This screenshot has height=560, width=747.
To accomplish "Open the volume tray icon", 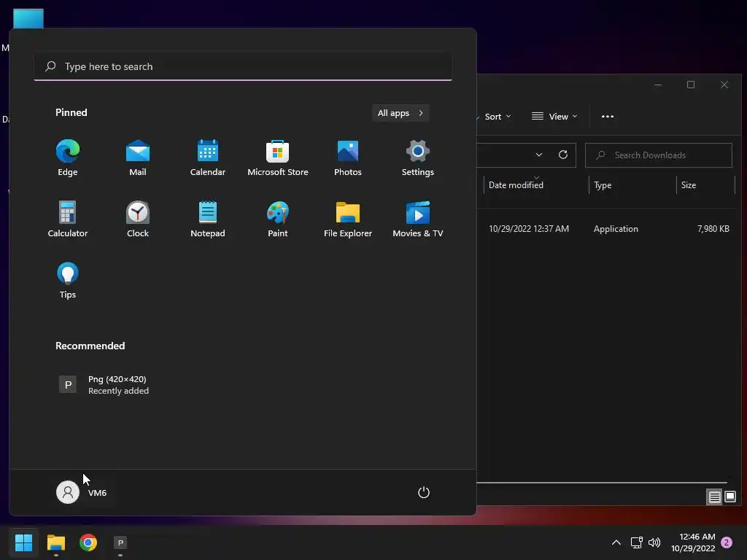I will [654, 542].
